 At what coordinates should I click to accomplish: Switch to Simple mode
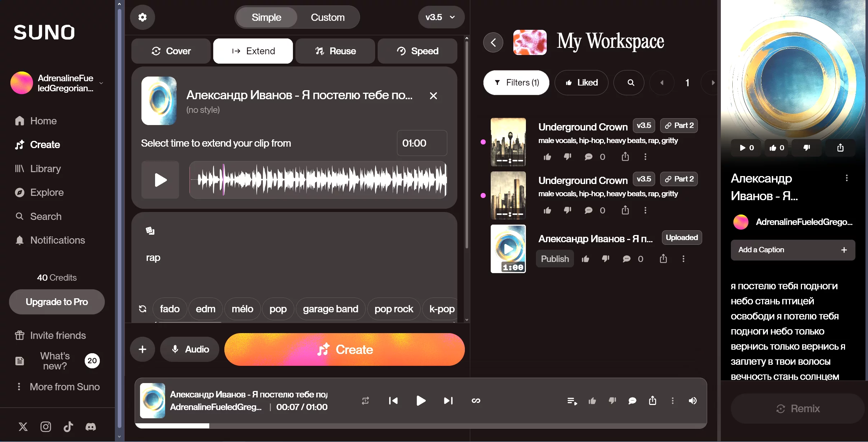(x=266, y=17)
